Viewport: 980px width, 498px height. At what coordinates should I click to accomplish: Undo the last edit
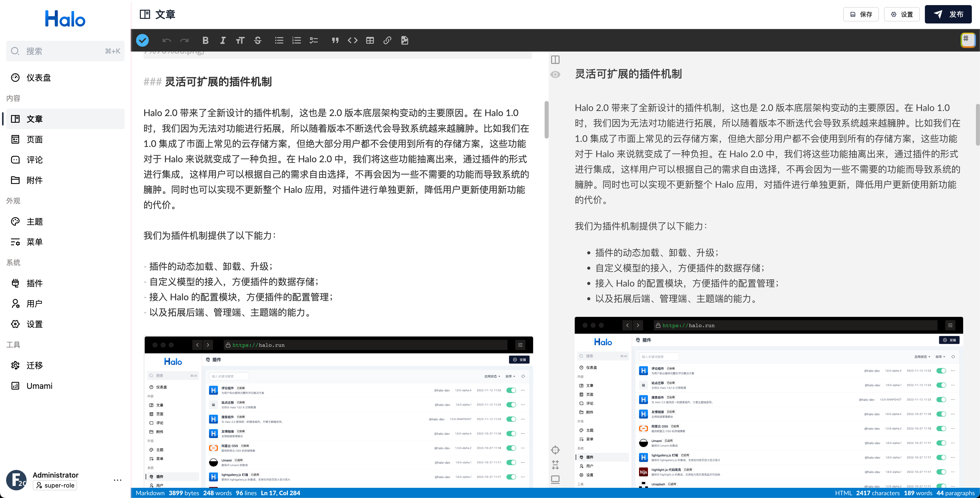click(x=167, y=40)
